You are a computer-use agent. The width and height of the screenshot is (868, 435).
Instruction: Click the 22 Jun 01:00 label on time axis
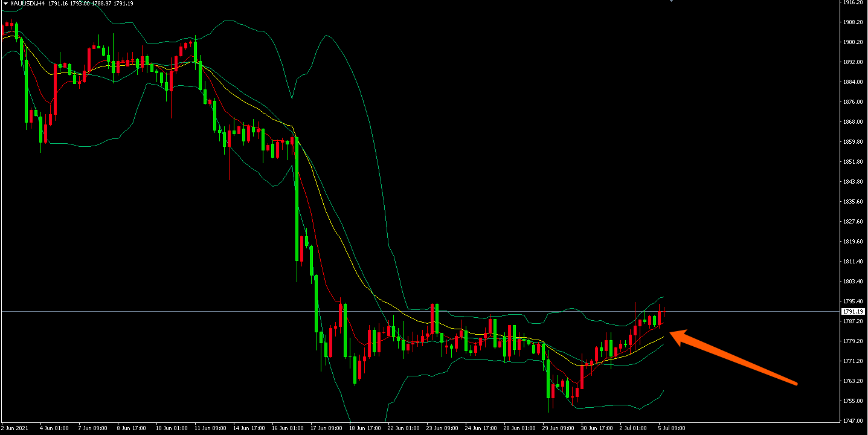coord(403,428)
